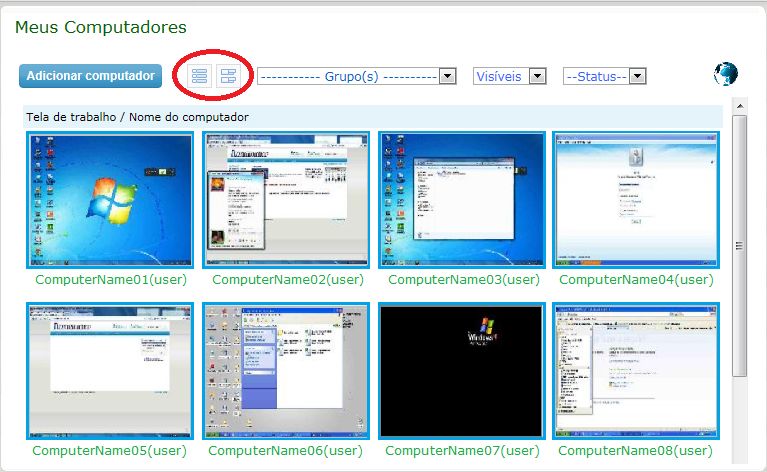Image resolution: width=767 pixels, height=472 pixels.
Task: Click the vertical scrollbar thumb
Action: [x=740, y=246]
